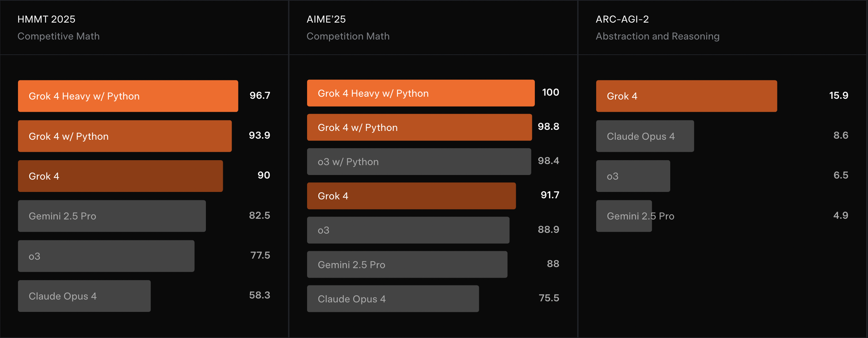Image resolution: width=868 pixels, height=338 pixels.
Task: Select the AIME'25 chart heading
Action: click(x=326, y=19)
